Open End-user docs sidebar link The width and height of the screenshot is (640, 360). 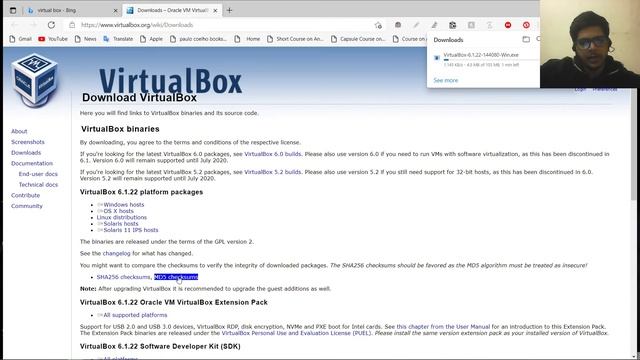tap(38, 174)
